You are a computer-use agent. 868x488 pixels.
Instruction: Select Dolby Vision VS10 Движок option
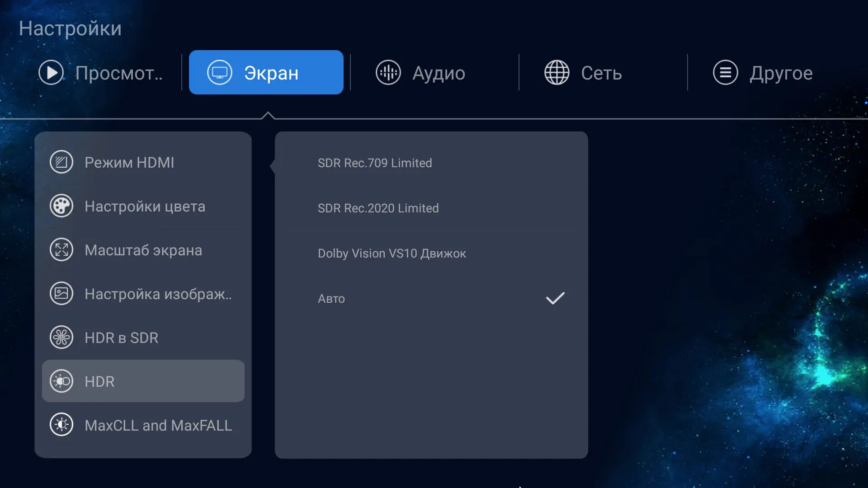tap(392, 253)
